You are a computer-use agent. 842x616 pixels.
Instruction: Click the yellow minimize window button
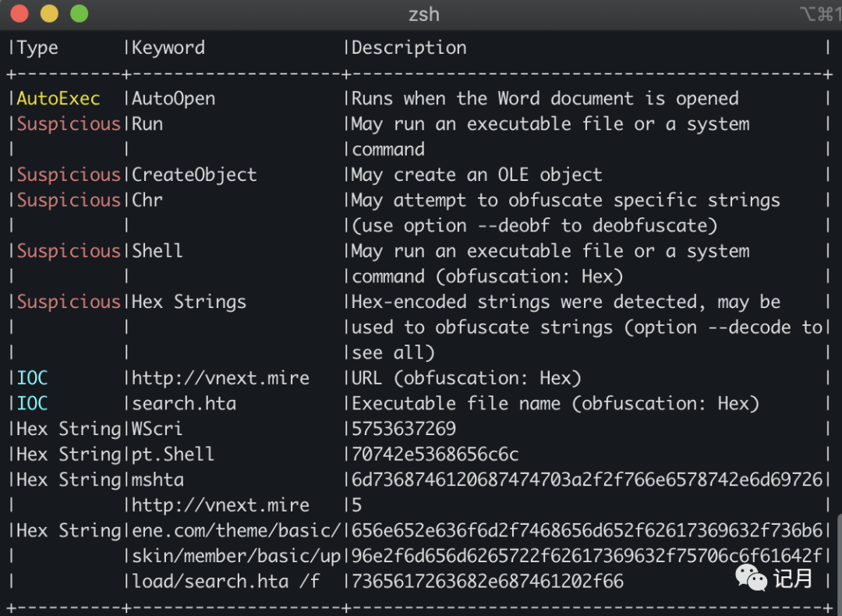(49, 13)
